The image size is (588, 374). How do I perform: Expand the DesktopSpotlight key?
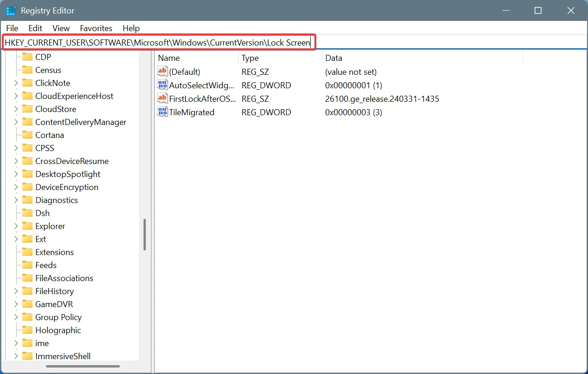(x=16, y=174)
